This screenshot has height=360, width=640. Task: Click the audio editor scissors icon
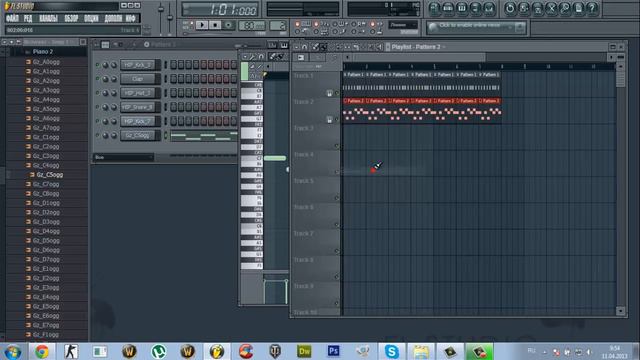click(x=551, y=8)
